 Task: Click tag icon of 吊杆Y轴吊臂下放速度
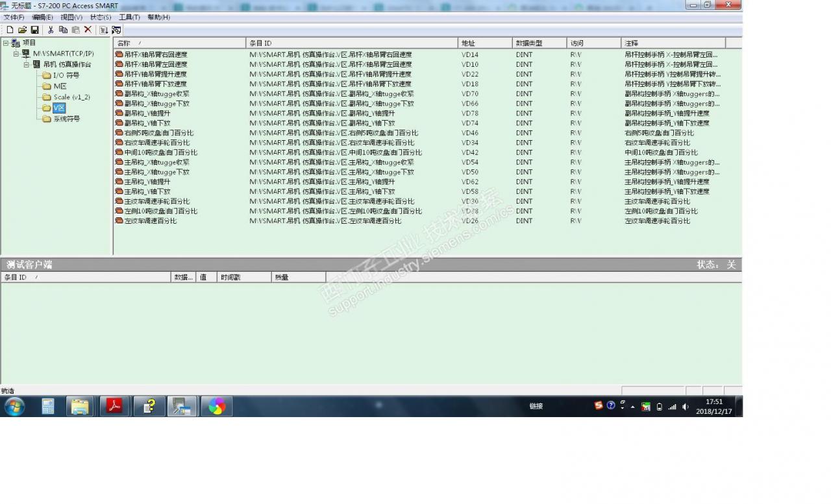[x=119, y=84]
